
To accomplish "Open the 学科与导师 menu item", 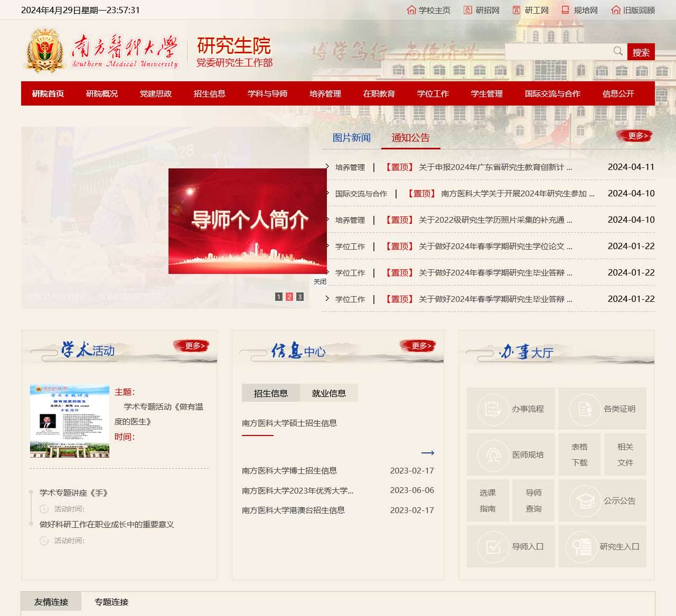I will (268, 93).
